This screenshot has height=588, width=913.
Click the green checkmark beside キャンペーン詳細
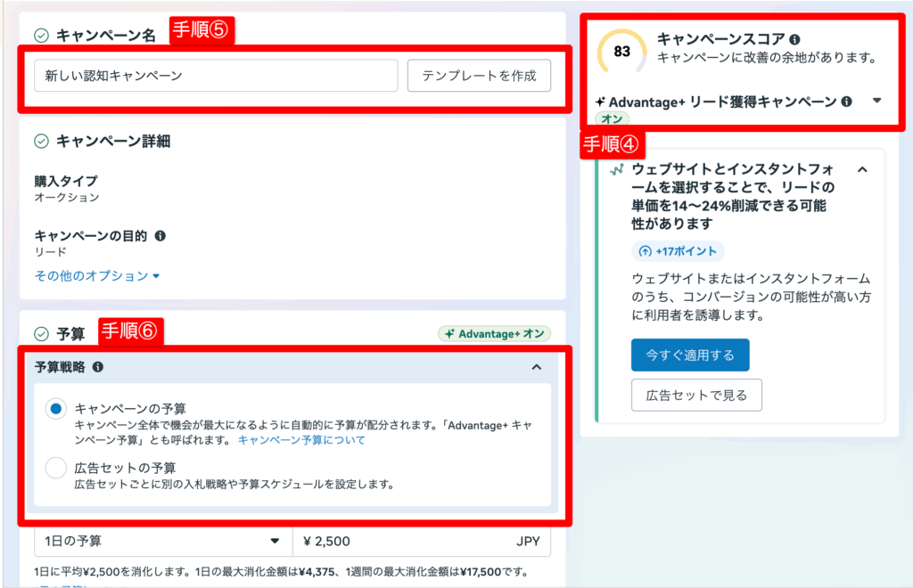pyautogui.click(x=41, y=141)
